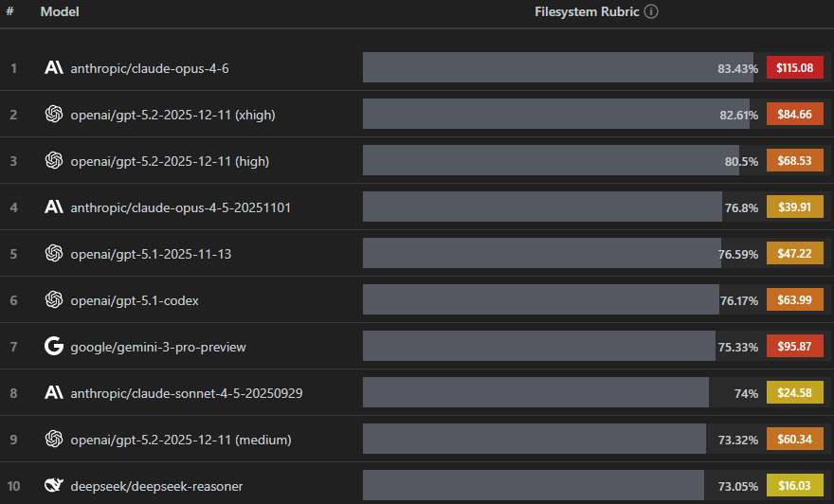Screen dimensions: 834x504
Task: Click the 74% score bar for claude-sonnet
Action: pos(535,393)
